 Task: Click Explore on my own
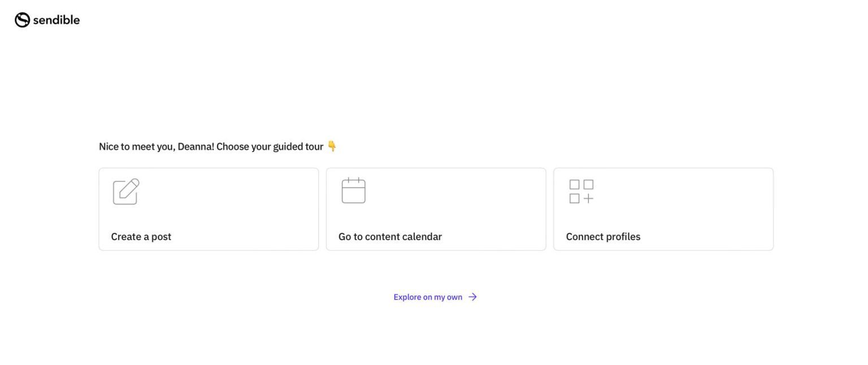427,296
